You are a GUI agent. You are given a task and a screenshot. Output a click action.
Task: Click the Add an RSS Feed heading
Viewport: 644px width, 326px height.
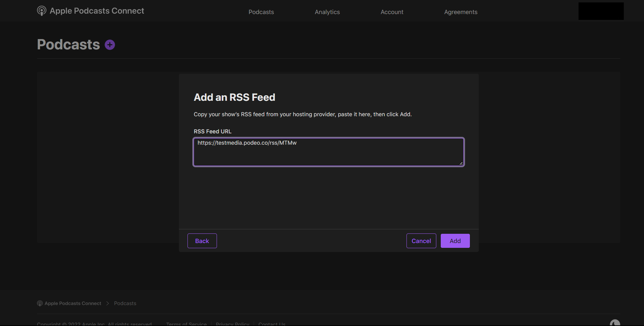234,97
